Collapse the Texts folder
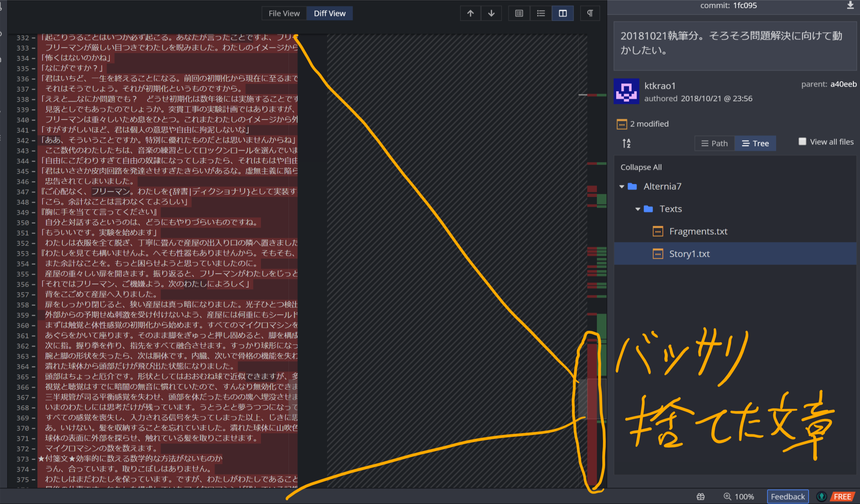The width and height of the screenshot is (860, 504). coord(638,209)
